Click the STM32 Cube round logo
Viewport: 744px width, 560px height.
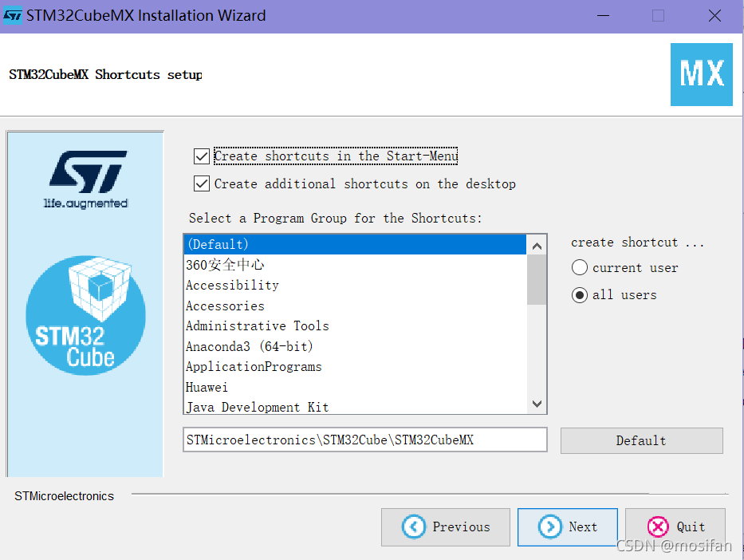click(85, 316)
